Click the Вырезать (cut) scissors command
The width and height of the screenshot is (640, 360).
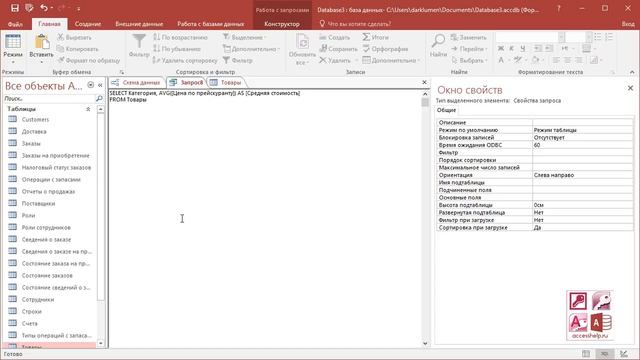click(74, 38)
